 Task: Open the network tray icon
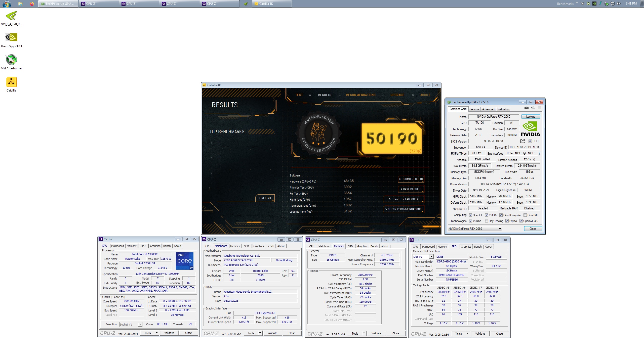613,4
